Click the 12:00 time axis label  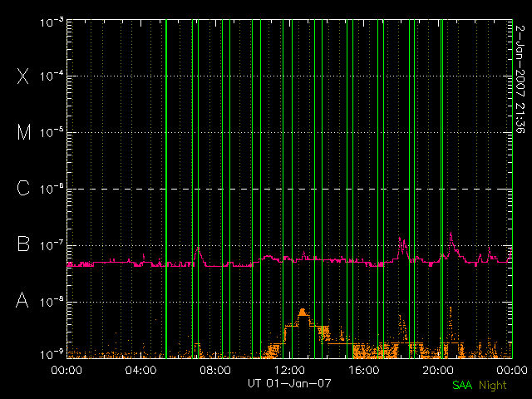pos(289,370)
